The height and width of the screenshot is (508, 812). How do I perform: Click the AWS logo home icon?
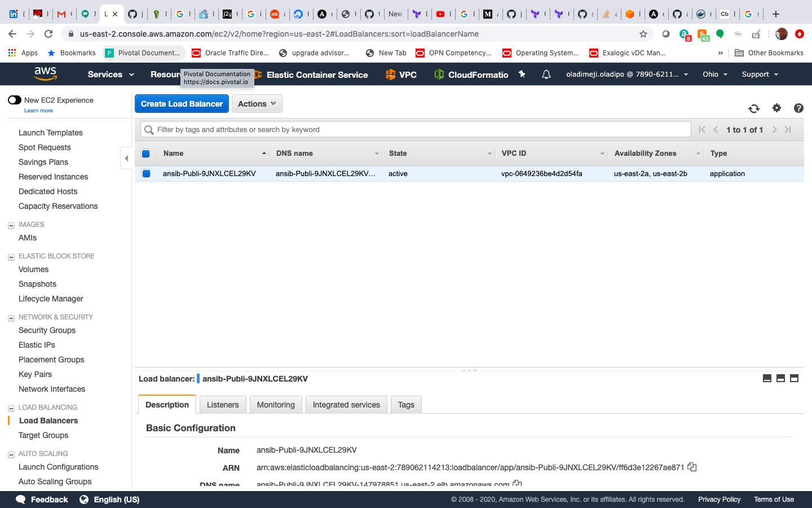click(45, 73)
